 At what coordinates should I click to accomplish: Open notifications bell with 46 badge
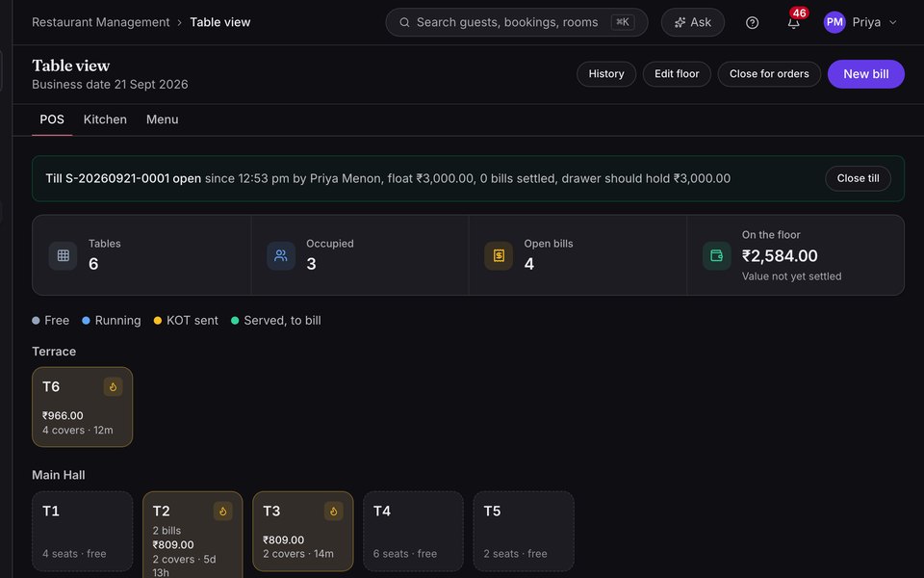(x=794, y=22)
